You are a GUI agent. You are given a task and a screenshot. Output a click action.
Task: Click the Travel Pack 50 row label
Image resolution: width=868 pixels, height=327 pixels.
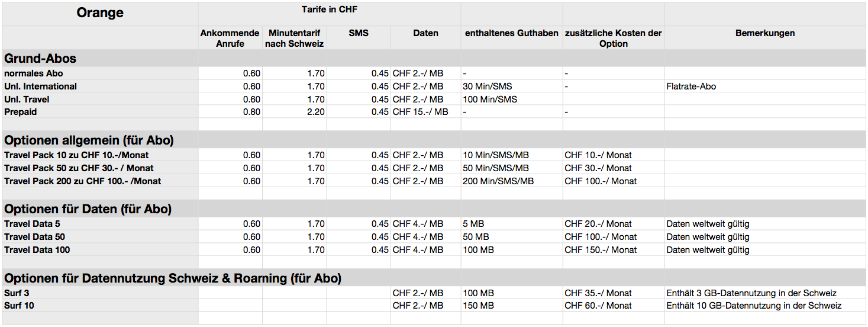[79, 168]
